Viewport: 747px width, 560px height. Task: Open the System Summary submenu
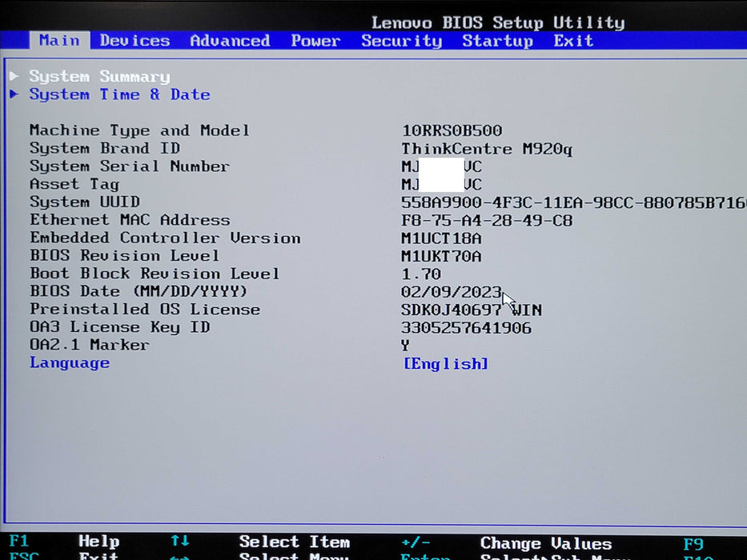[99, 76]
